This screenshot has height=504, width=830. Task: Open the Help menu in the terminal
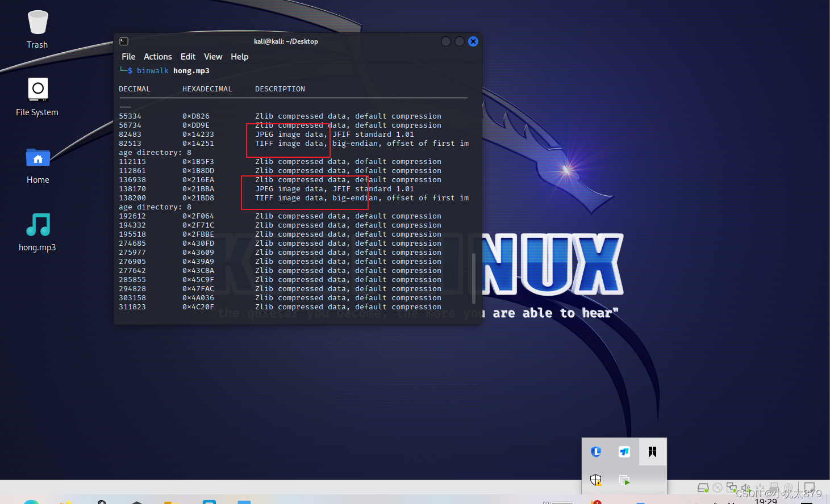tap(240, 57)
